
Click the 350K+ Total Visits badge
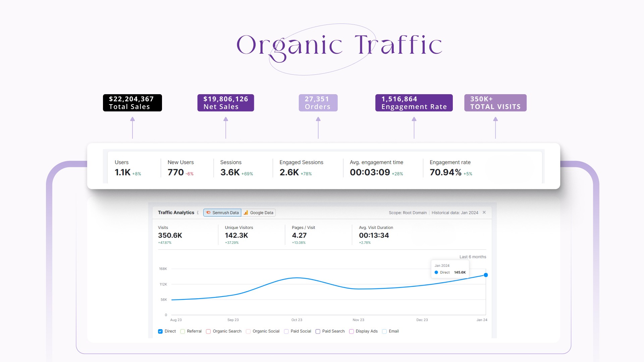[495, 103]
